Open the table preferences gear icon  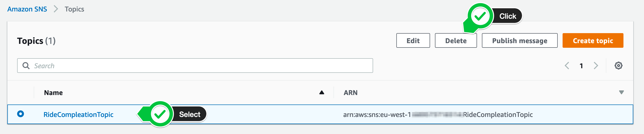click(618, 66)
